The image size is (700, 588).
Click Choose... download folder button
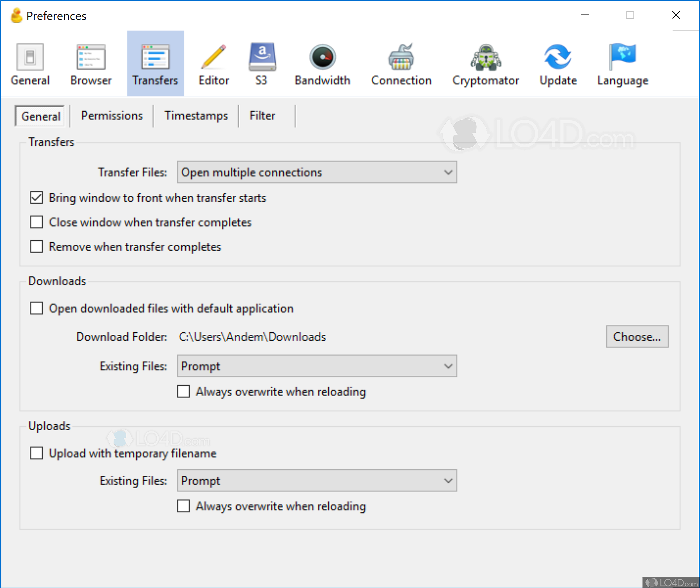pyautogui.click(x=637, y=337)
